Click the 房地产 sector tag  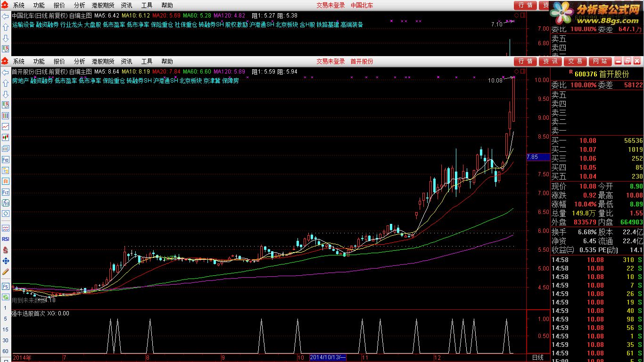(20, 81)
